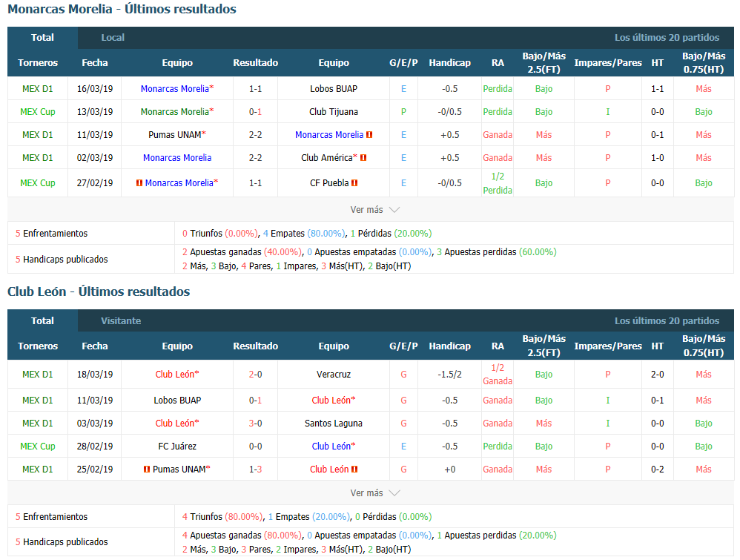The image size is (740, 560).
Task: Switch to the Local tab
Action: (x=113, y=38)
